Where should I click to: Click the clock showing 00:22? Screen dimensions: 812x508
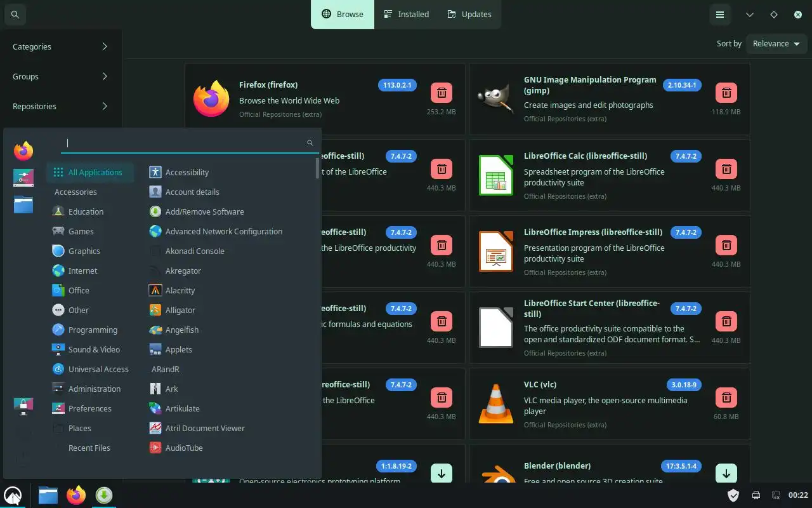pos(798,495)
